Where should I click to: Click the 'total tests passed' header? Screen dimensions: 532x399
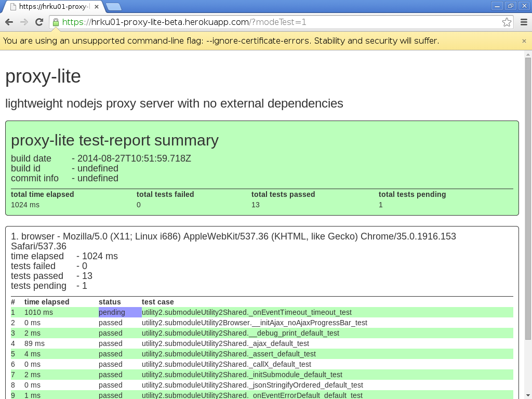(x=283, y=194)
